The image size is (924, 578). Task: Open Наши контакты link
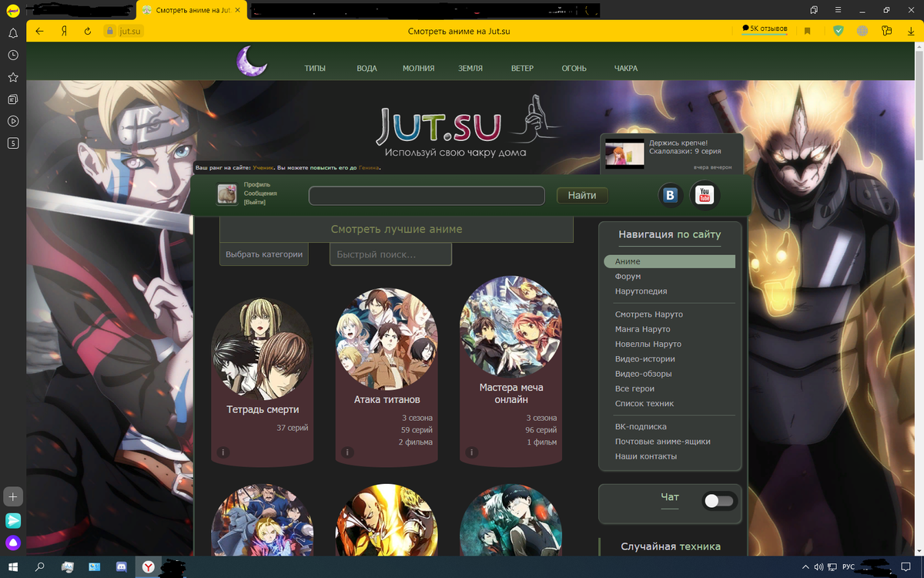coord(645,456)
